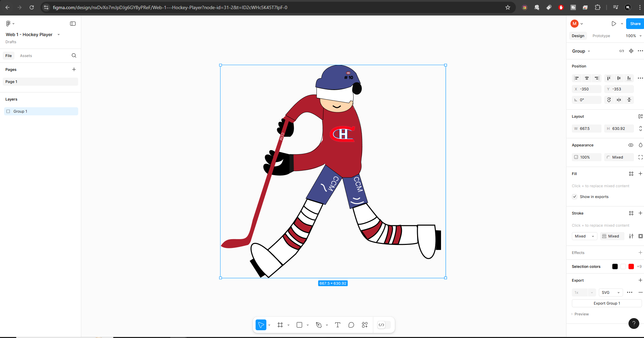Click the red selection color swatch
644x338 pixels.
click(x=631, y=266)
